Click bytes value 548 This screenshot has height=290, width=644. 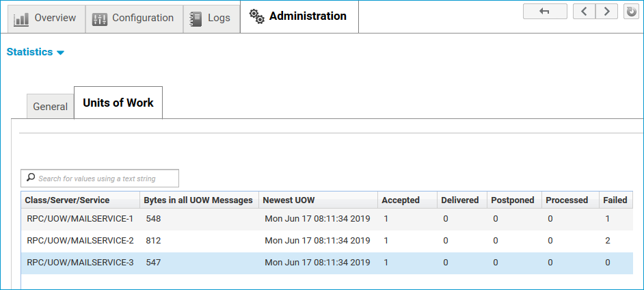[153, 219]
